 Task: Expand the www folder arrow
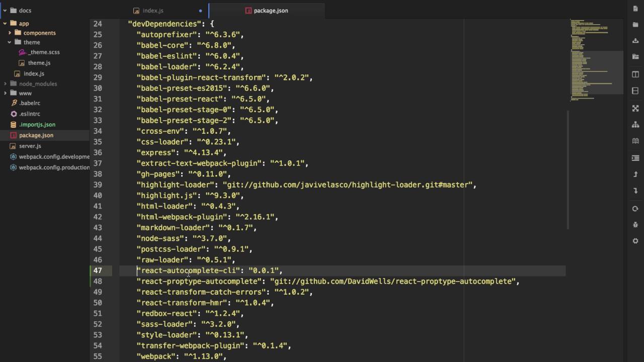click(5, 93)
